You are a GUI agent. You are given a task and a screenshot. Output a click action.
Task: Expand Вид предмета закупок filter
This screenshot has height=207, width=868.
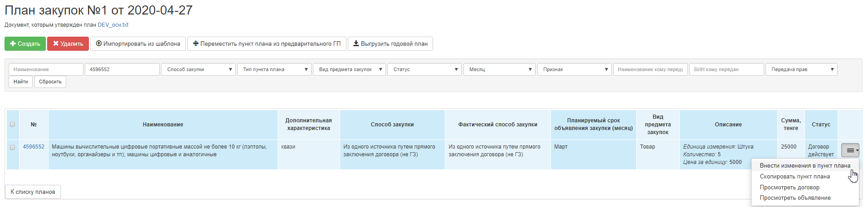(349, 69)
